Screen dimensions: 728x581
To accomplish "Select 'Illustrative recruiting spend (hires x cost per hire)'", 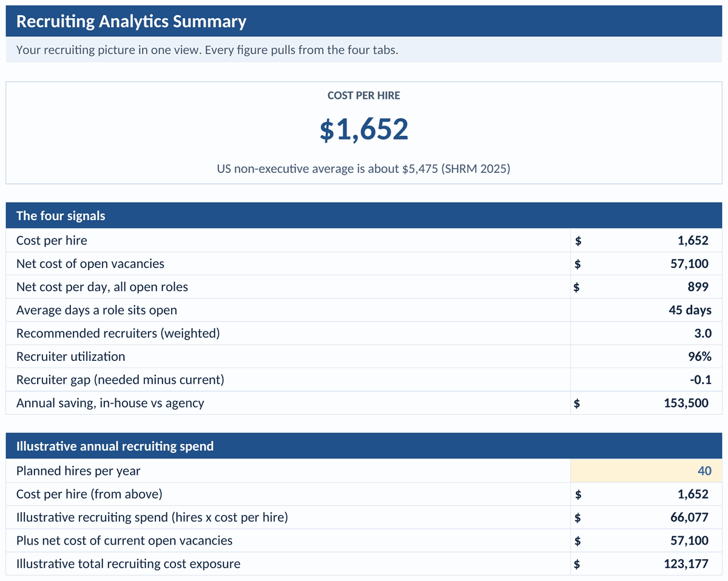I will [x=152, y=517].
